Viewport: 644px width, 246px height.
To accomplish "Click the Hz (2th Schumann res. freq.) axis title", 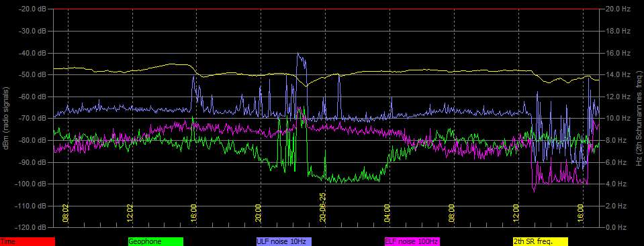I will 639,118.
